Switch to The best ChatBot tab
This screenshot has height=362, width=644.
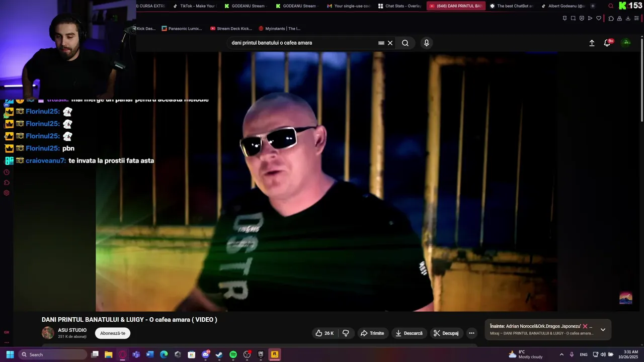coord(511,6)
